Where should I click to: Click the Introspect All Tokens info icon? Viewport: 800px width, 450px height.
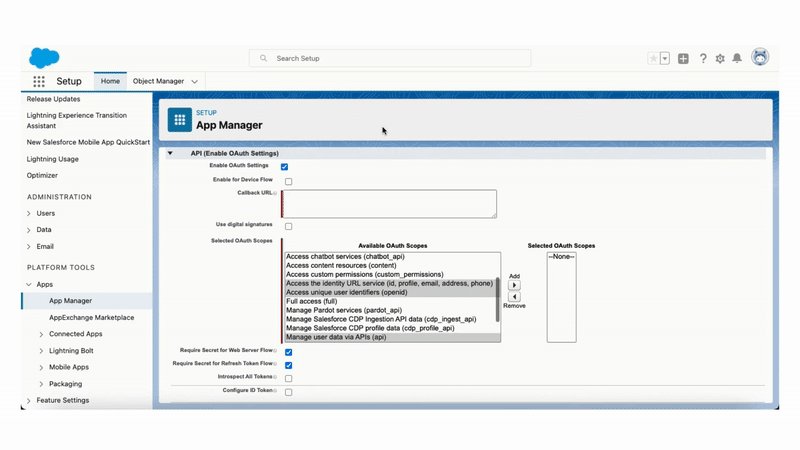pyautogui.click(x=275, y=377)
